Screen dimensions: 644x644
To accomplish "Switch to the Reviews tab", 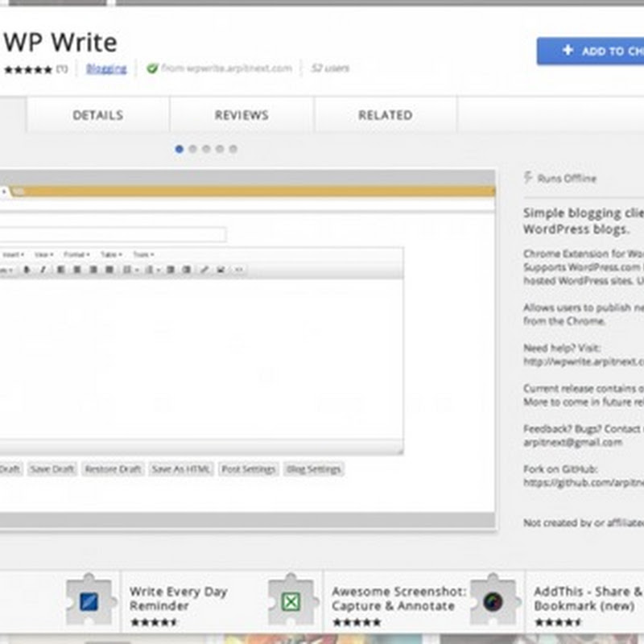I will tap(242, 115).
